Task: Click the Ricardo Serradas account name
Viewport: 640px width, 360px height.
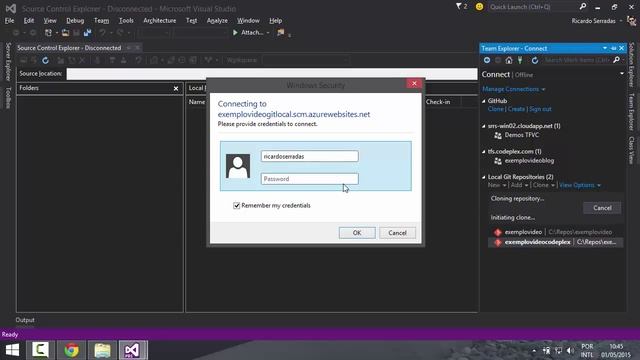Action: click(593, 21)
